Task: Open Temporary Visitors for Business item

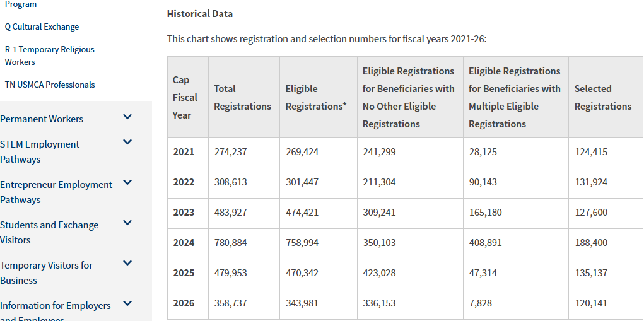Action: pyautogui.click(x=46, y=272)
